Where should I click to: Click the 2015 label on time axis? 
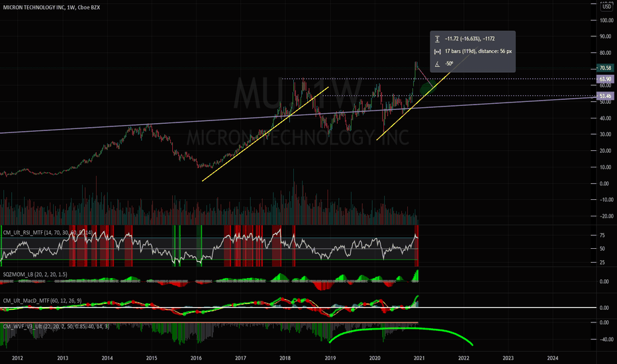click(152, 358)
